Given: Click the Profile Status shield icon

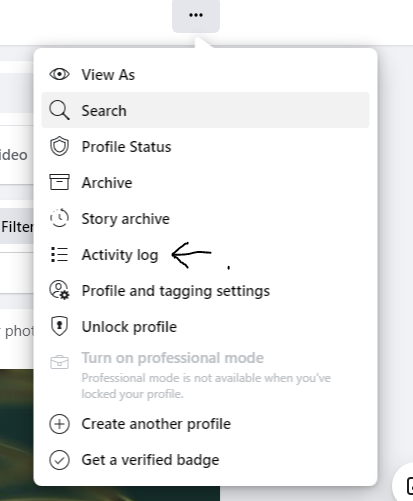Looking at the screenshot, I should click(x=59, y=146).
